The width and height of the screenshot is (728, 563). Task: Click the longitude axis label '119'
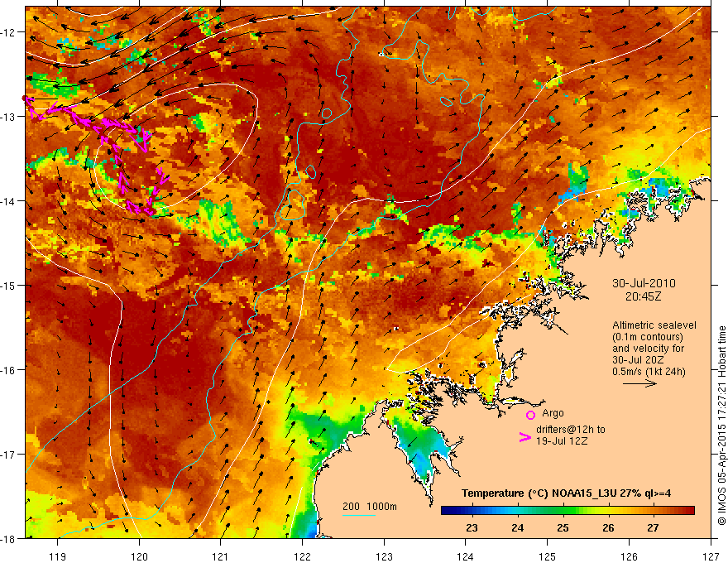click(58, 557)
